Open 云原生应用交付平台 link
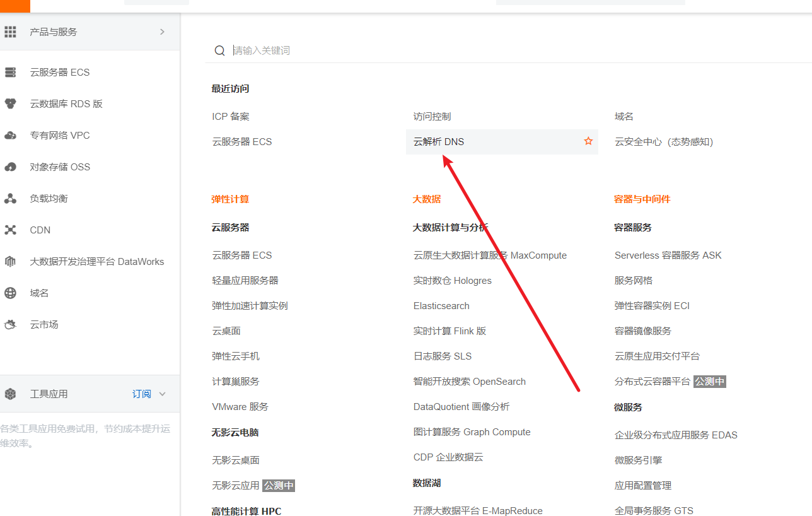This screenshot has width=812, height=516. click(x=657, y=356)
